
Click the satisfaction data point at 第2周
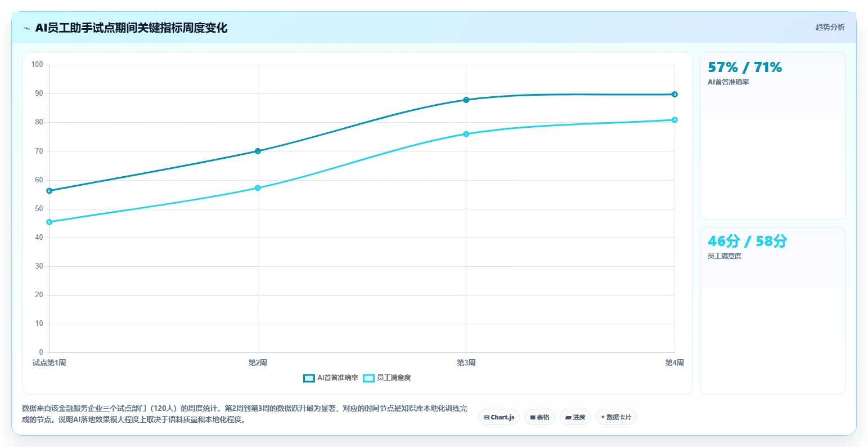point(258,188)
